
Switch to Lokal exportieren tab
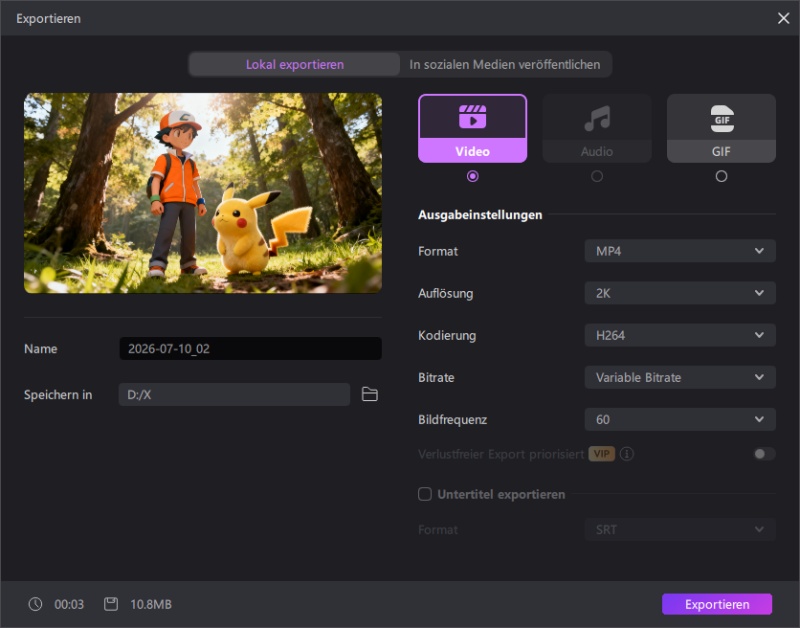pos(294,64)
